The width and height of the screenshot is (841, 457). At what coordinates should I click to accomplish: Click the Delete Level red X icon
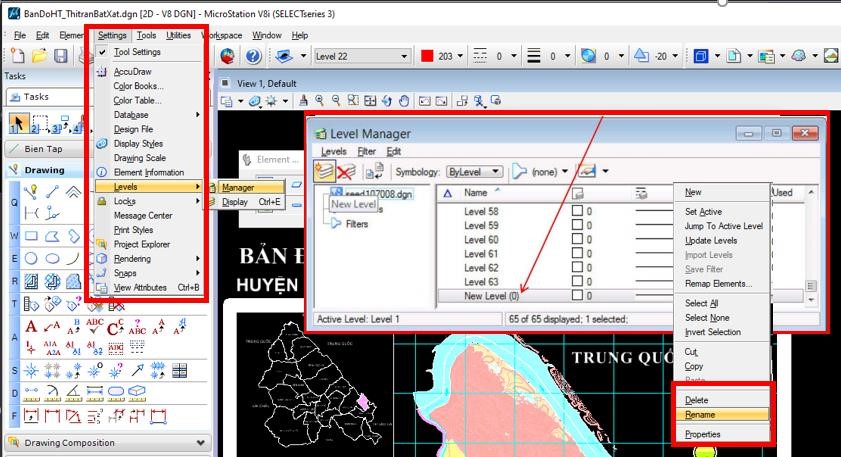coord(347,172)
